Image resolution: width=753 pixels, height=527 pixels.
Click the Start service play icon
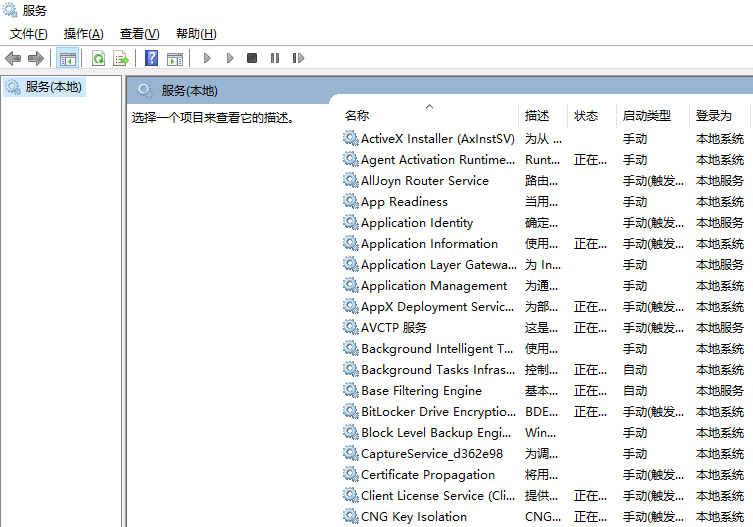207,58
